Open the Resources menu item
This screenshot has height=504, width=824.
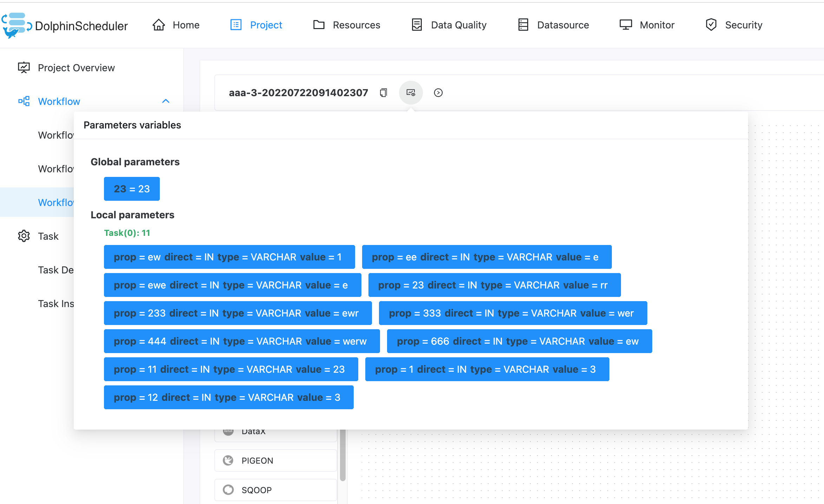click(347, 25)
